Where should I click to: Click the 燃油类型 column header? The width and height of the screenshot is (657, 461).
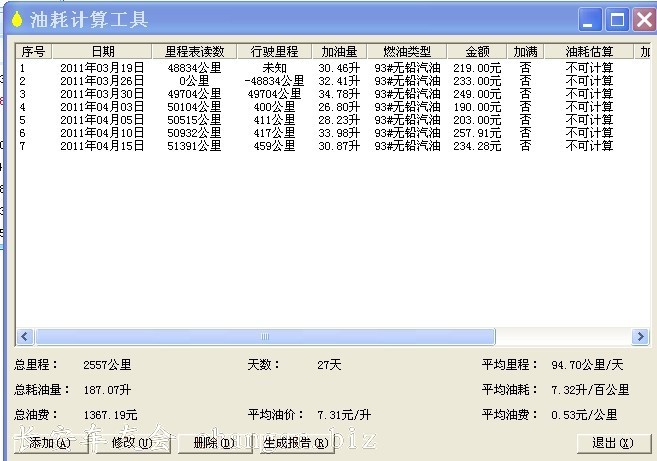tap(406, 51)
